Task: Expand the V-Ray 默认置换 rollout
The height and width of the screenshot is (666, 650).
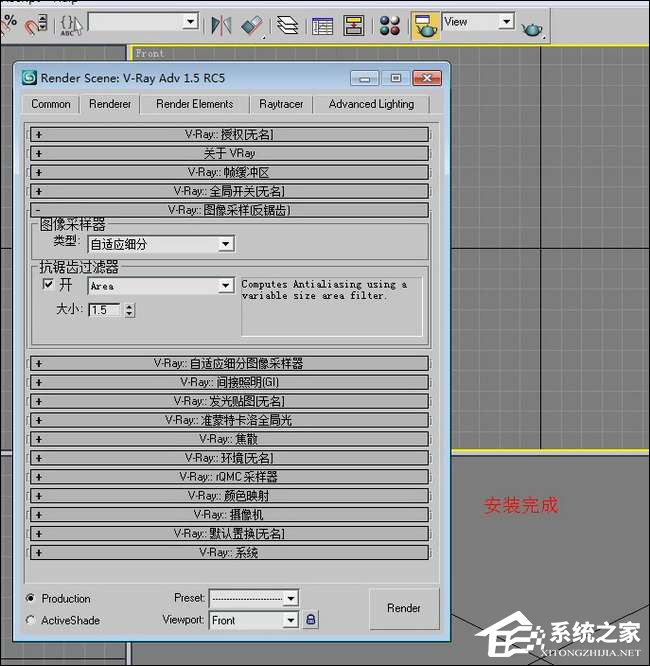Action: (229, 533)
